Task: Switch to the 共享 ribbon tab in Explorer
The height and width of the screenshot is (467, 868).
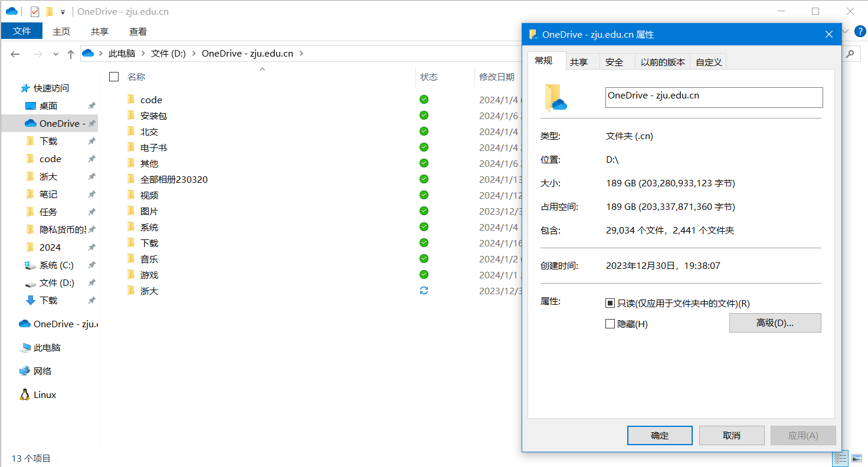Action: pos(100,31)
